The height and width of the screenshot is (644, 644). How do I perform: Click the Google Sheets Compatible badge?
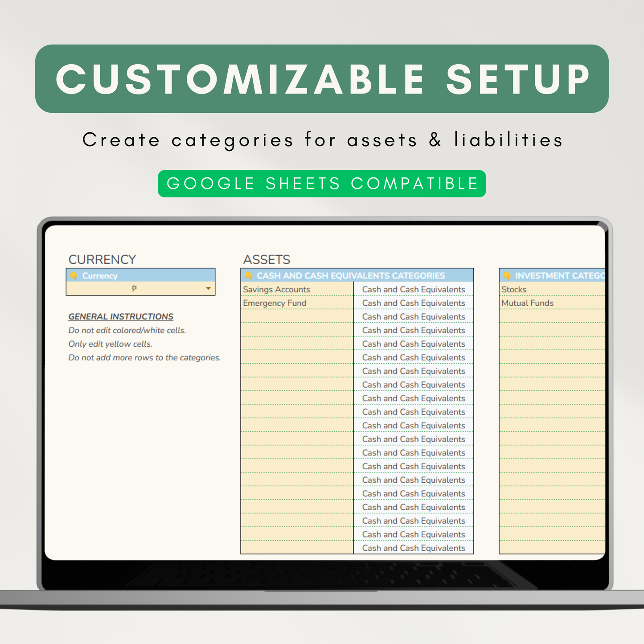(322, 184)
